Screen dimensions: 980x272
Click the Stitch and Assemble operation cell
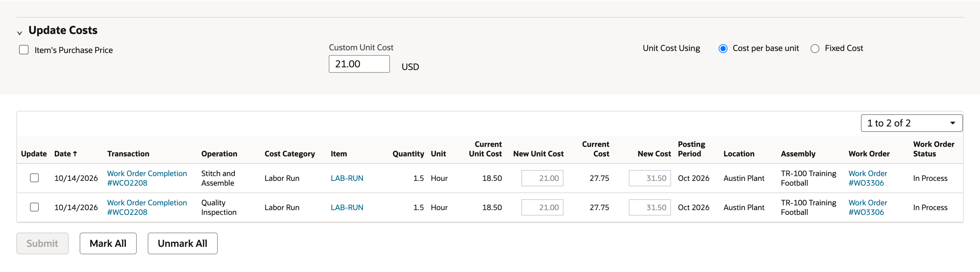pos(218,178)
